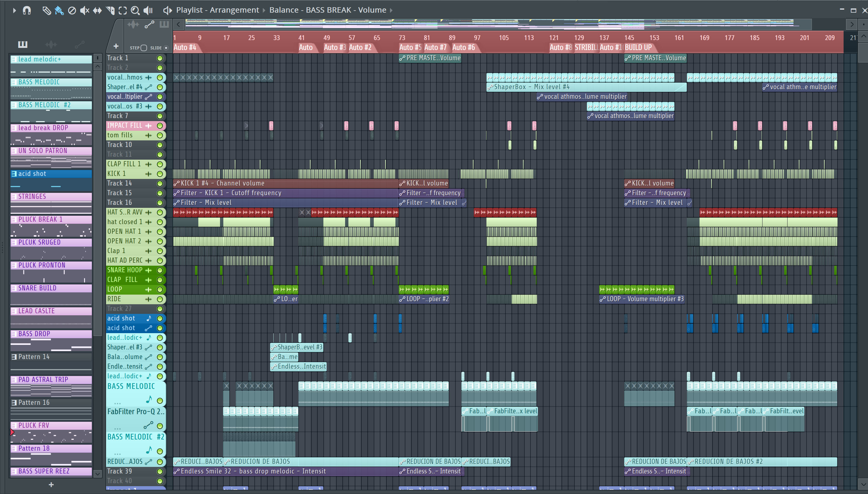Image resolution: width=868 pixels, height=494 pixels.
Task: Select the Playback speaker tool
Action: 148,11
